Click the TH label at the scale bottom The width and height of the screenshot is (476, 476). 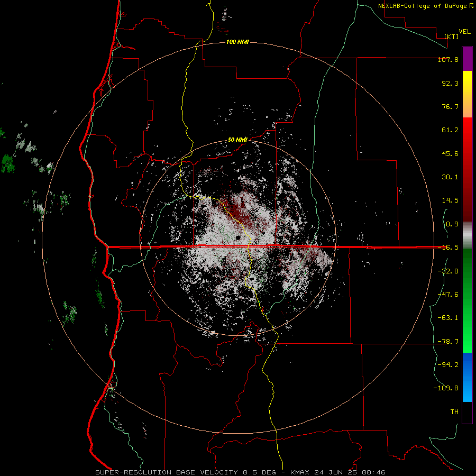point(454,412)
